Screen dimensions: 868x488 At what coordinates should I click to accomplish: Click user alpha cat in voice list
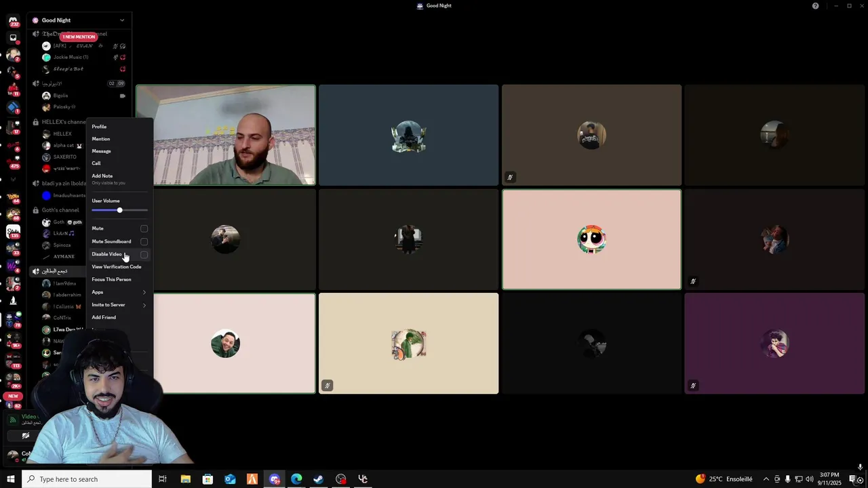tap(64, 145)
